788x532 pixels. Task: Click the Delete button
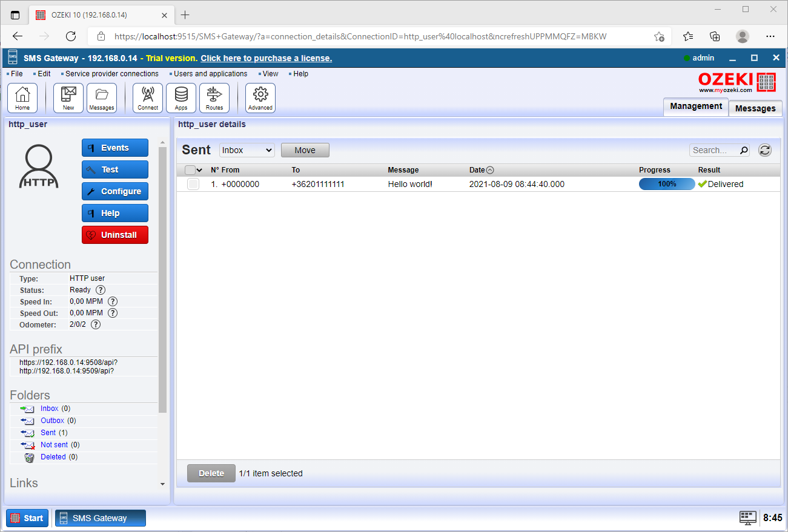pos(211,473)
